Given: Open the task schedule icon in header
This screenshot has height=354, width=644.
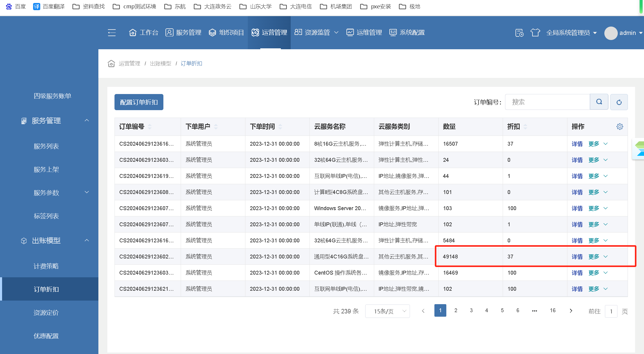Looking at the screenshot, I should pyautogui.click(x=519, y=33).
